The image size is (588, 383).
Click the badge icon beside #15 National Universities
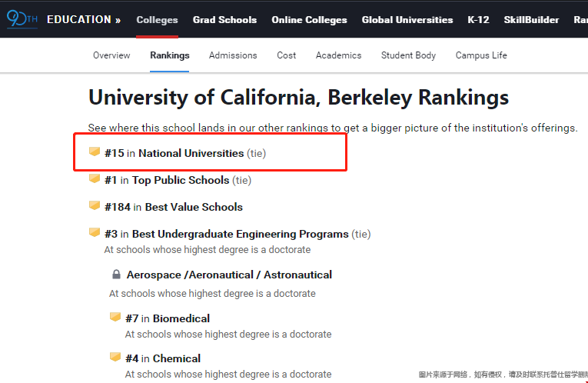point(95,152)
